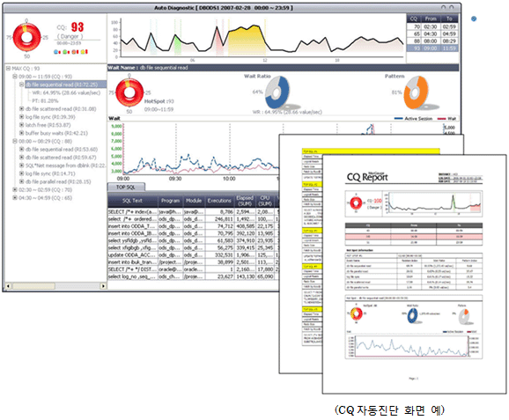Click the orange Pattern pie icon
The image size is (509, 420).
tap(417, 92)
